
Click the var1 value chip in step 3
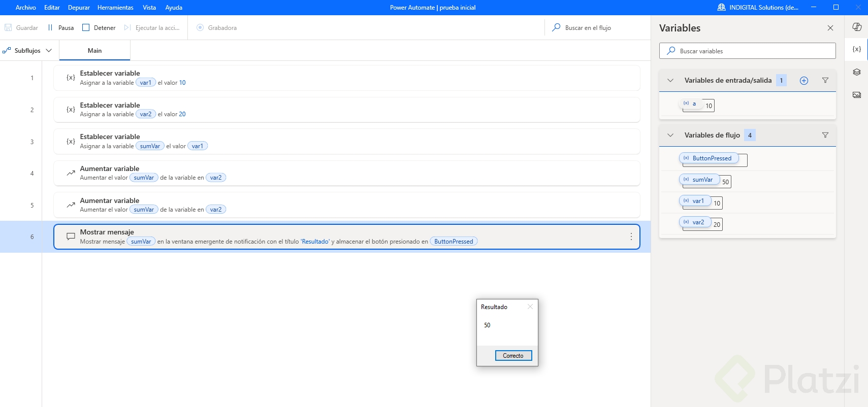[198, 146]
